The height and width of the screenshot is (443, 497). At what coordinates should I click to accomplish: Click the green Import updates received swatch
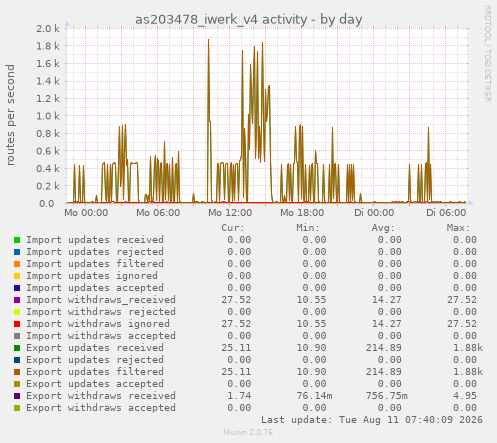(x=17, y=240)
